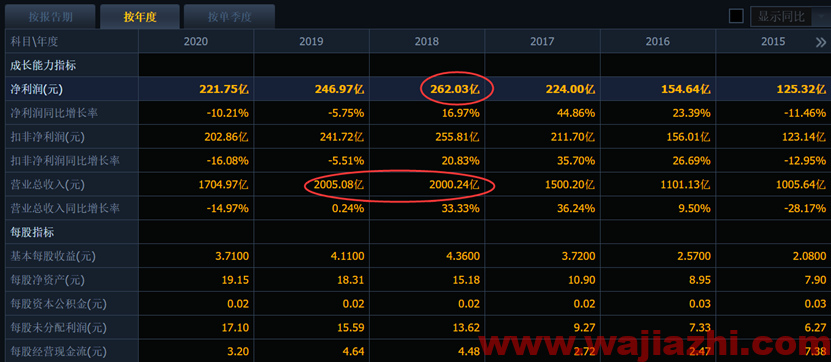
Task: Switch to the 按报告期 tab
Action: tap(50, 16)
